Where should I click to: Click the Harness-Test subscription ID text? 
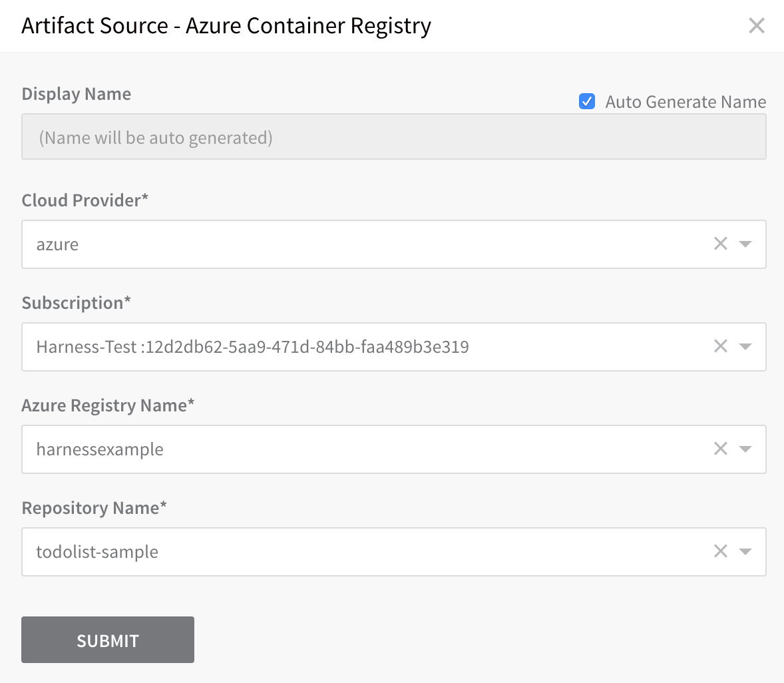pos(252,347)
